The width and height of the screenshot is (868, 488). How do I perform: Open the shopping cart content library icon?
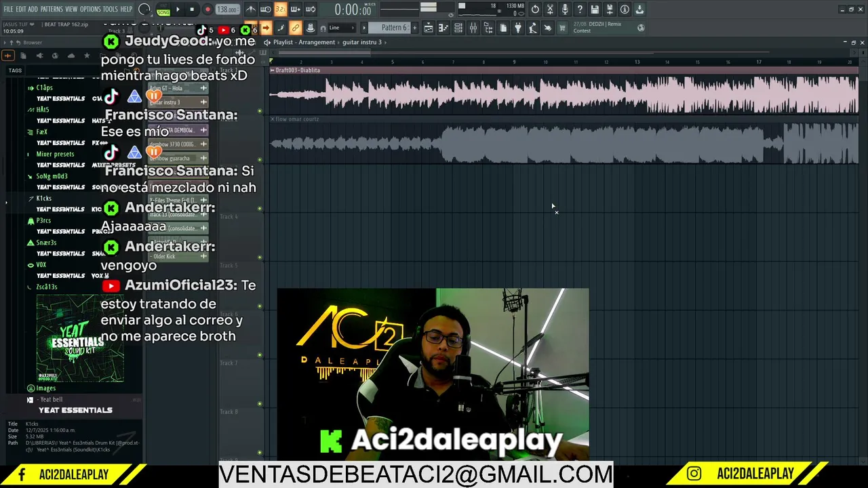[x=562, y=28]
